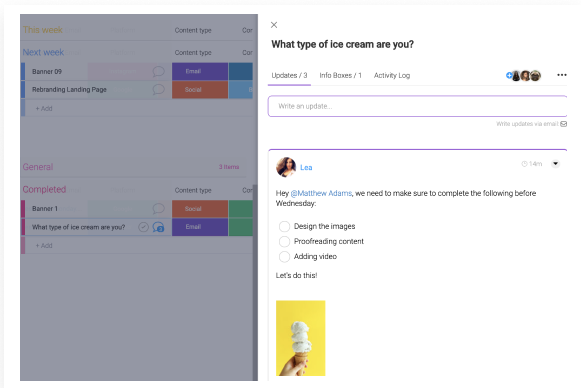Open the subscriber avatars group
Viewport: 581px width, 388px height.
pos(526,76)
